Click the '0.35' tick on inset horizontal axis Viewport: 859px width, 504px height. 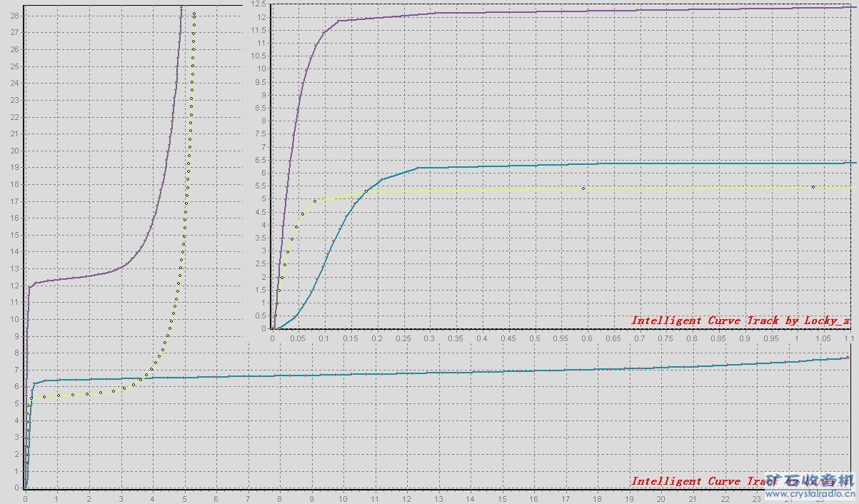(x=456, y=338)
